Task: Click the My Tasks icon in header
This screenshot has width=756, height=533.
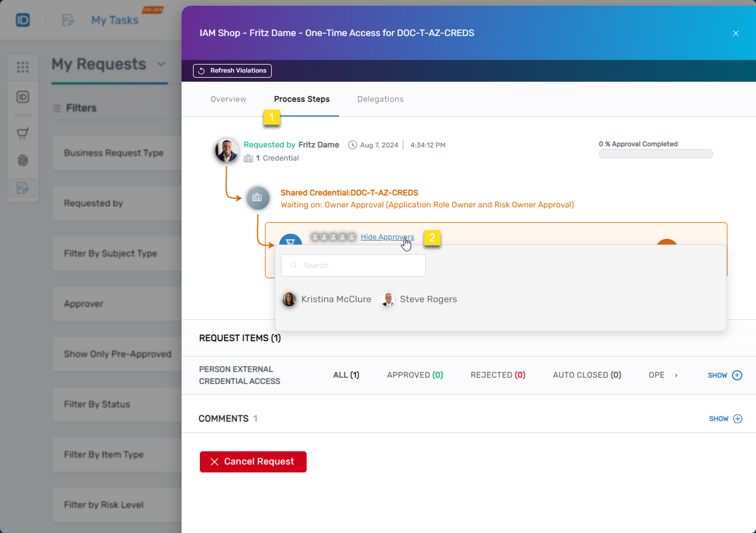Action: click(x=69, y=21)
